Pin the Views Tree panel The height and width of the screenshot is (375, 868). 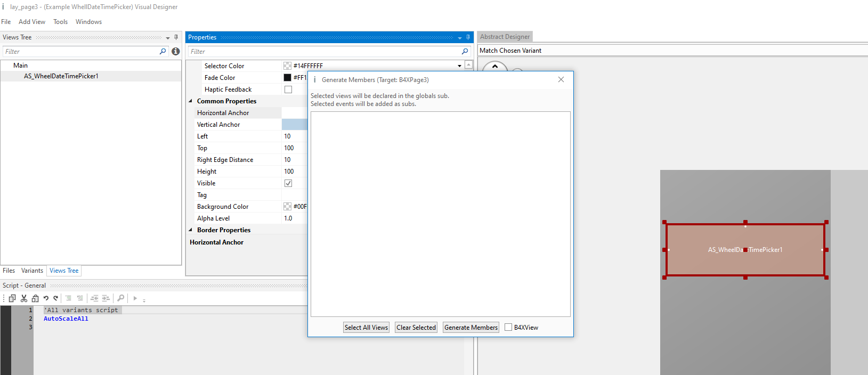176,37
